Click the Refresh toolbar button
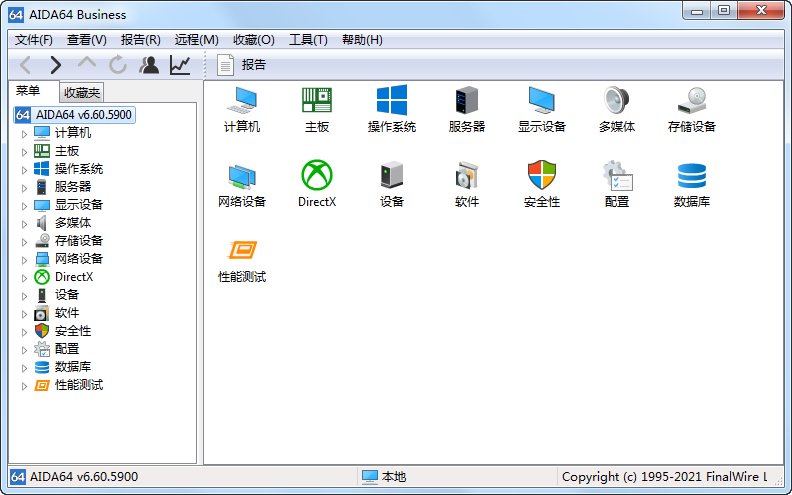 pyautogui.click(x=118, y=65)
